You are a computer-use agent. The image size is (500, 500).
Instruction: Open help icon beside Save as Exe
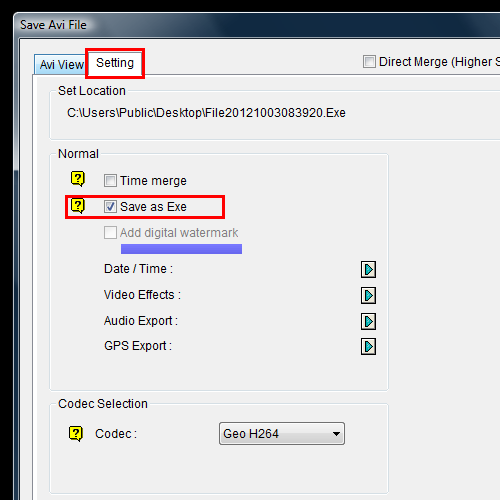tap(78, 206)
